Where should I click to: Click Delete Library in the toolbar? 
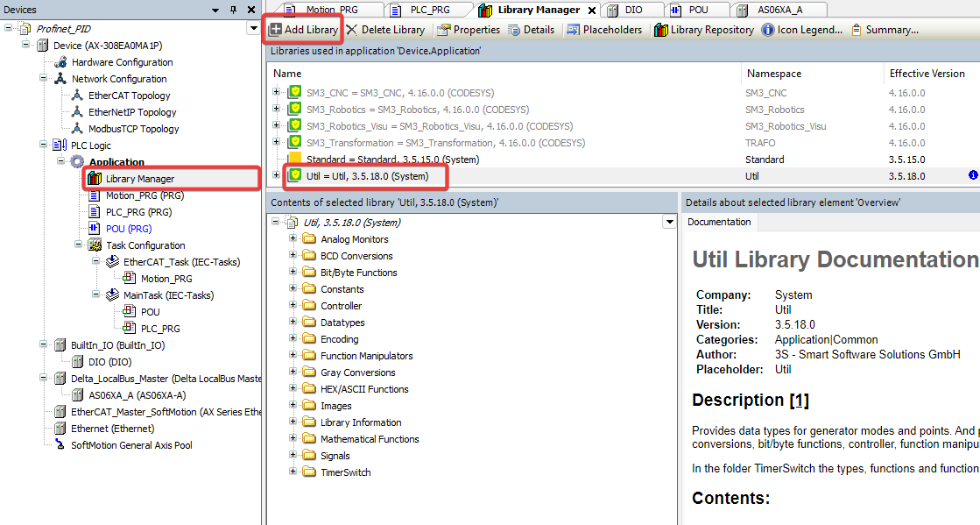coord(385,30)
